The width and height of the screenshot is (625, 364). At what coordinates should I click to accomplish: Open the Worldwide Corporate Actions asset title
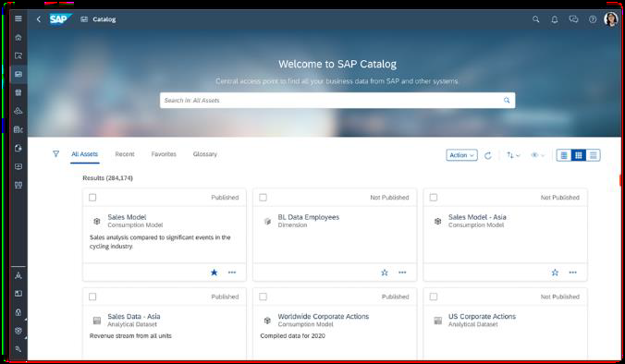point(324,316)
